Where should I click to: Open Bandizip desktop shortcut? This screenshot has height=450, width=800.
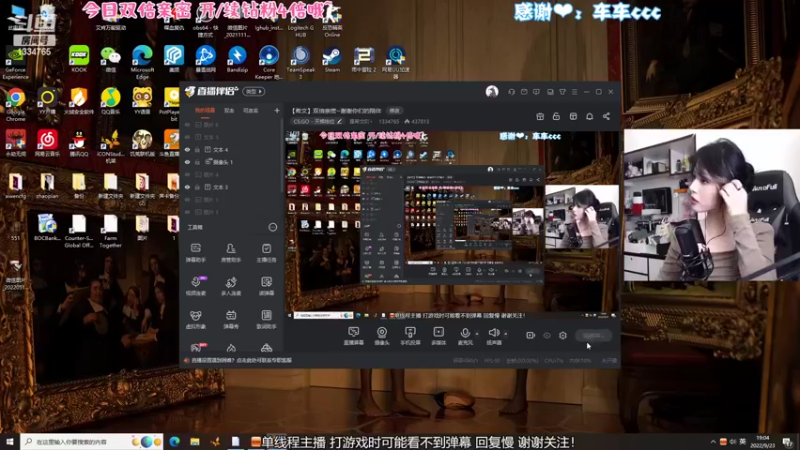[237, 59]
